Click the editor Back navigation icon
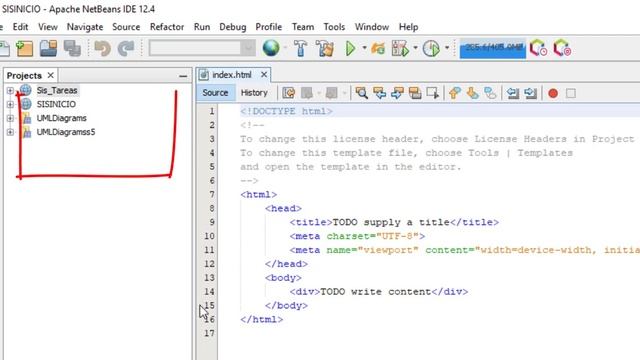Viewport: 640px width, 360px height. point(307,93)
